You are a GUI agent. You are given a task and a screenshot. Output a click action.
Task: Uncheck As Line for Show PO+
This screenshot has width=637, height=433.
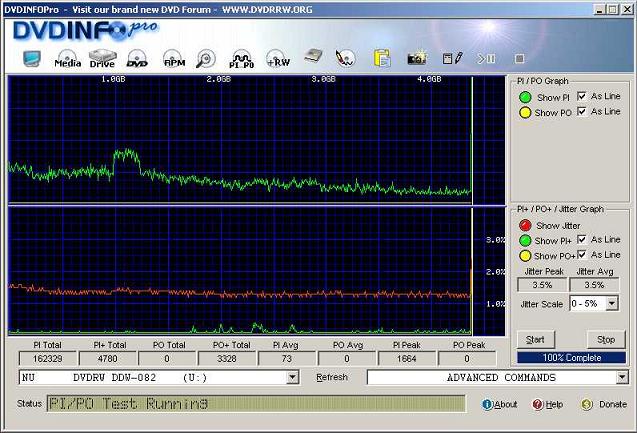pyautogui.click(x=582, y=255)
